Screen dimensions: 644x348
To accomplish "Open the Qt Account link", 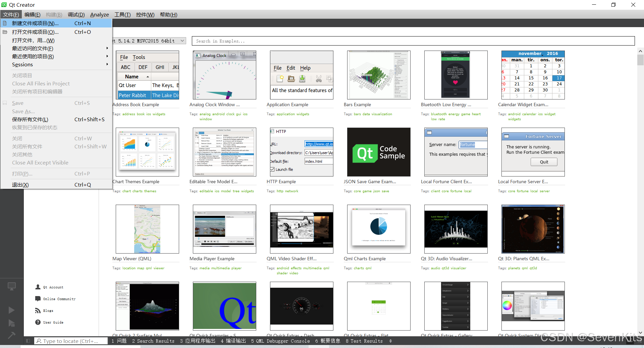I will tap(53, 287).
